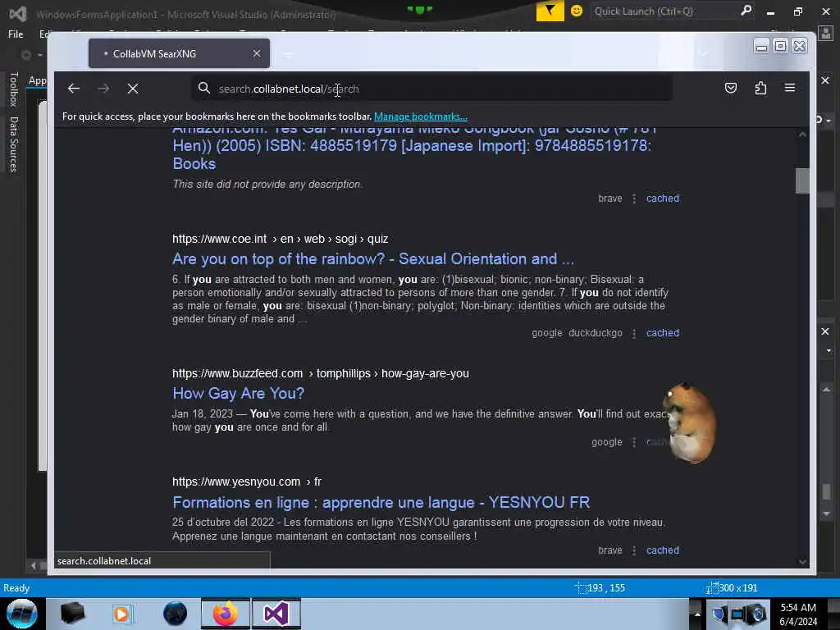Open the List all tabs chevron in Firefox

click(703, 52)
